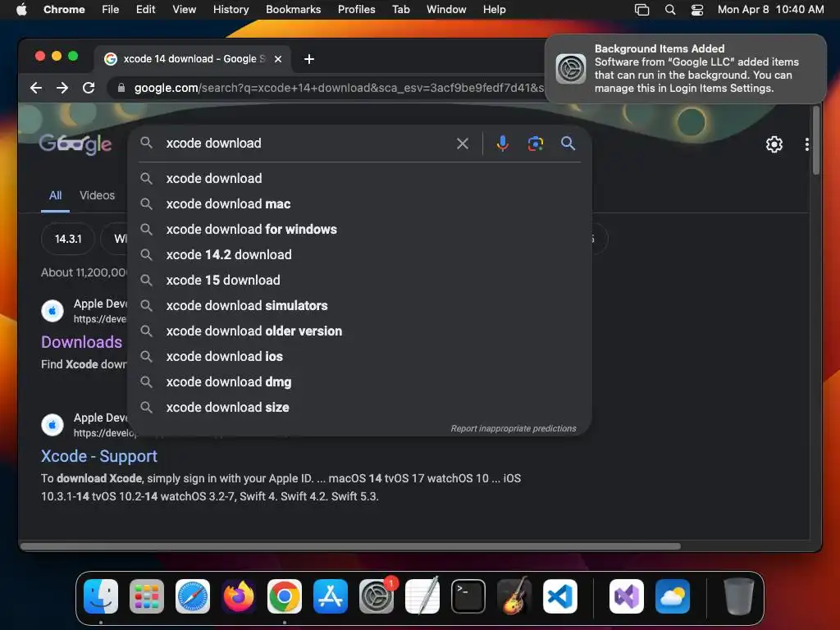840x630 pixels.
Task: Open Control Center in menu bar
Action: [x=697, y=10]
